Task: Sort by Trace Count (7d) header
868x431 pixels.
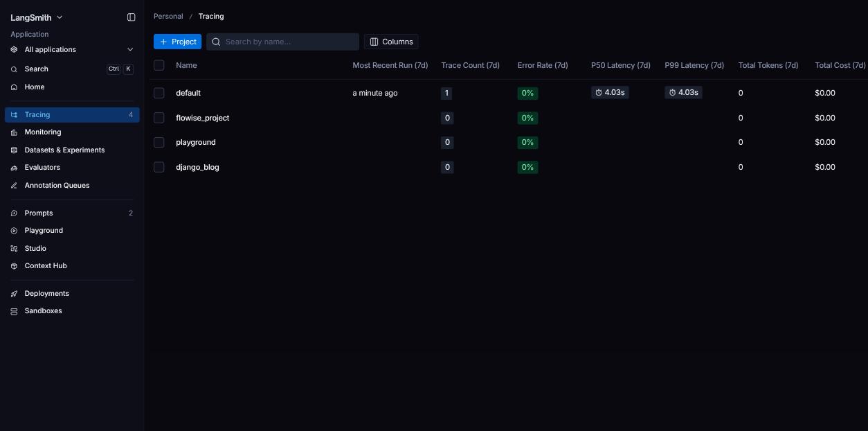Action: [x=470, y=65]
